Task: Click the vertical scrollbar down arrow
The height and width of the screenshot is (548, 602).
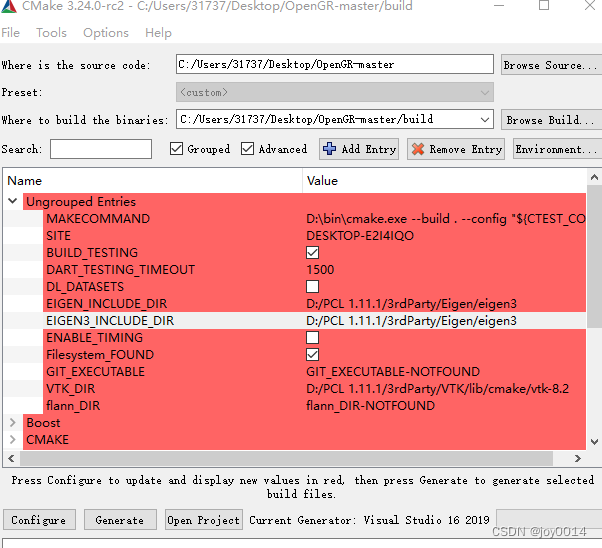Action: click(x=594, y=442)
